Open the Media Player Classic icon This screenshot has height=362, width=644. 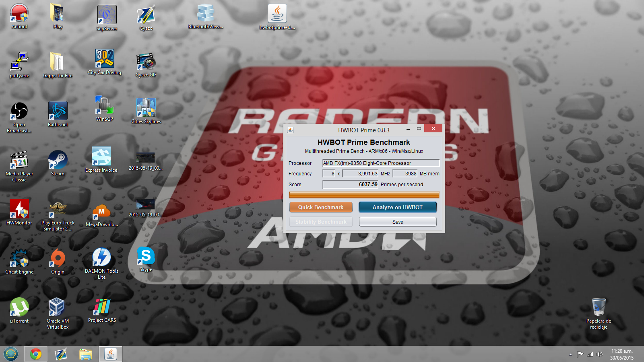coord(19,167)
